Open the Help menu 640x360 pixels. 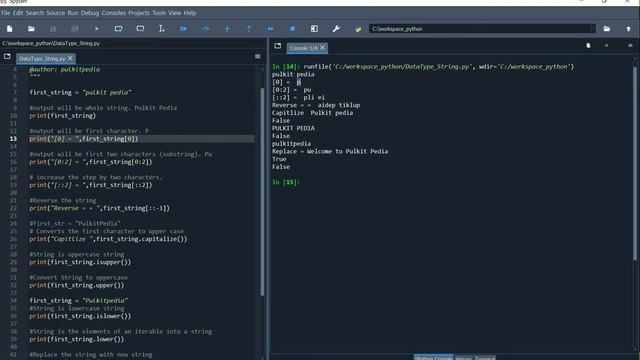[x=190, y=13]
